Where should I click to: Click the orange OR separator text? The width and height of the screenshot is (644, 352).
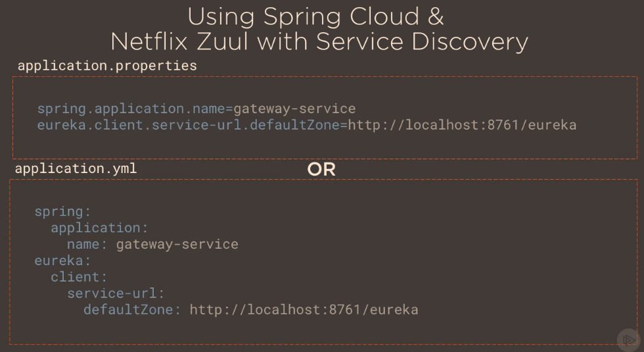click(x=321, y=170)
